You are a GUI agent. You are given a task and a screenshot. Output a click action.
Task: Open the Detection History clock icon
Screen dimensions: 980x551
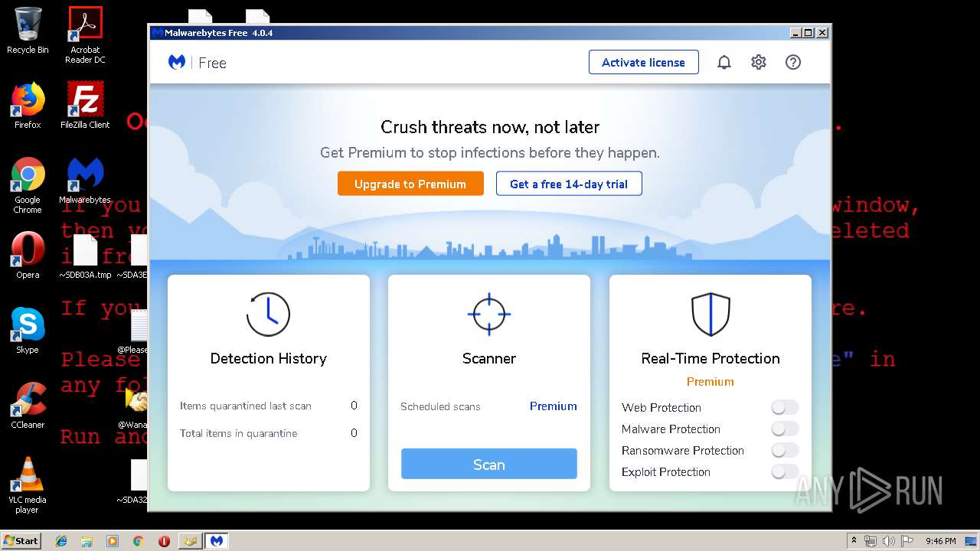coord(268,314)
